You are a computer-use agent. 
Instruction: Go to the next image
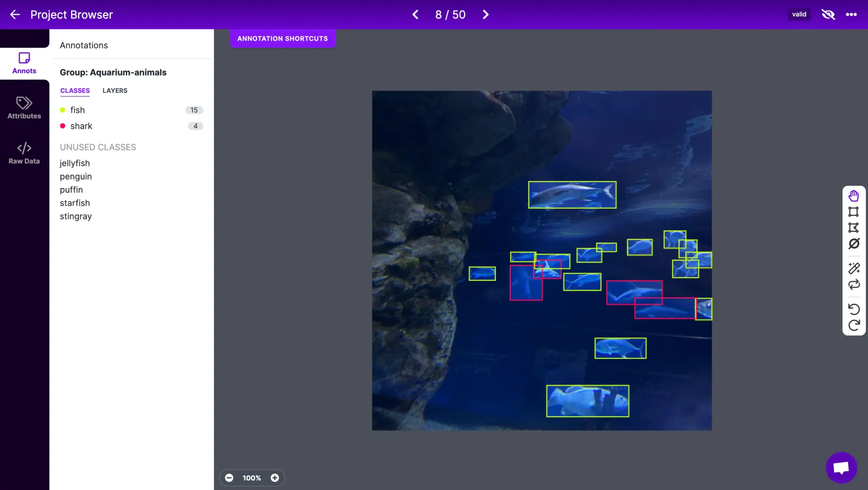click(486, 15)
